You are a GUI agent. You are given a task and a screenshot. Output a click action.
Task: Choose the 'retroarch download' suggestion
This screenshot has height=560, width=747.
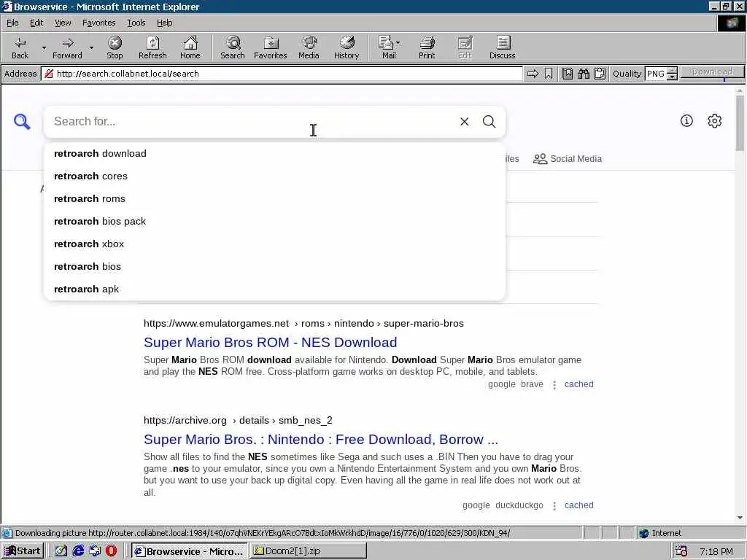point(274,153)
